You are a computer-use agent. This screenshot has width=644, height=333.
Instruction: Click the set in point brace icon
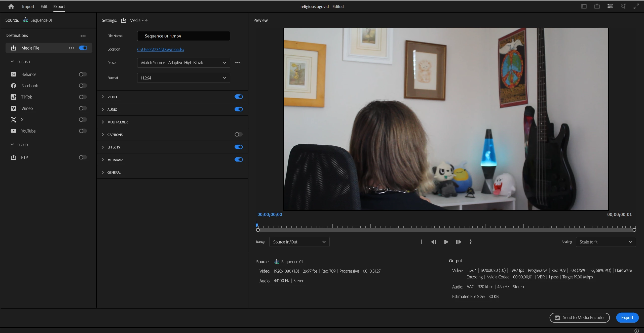(x=422, y=242)
